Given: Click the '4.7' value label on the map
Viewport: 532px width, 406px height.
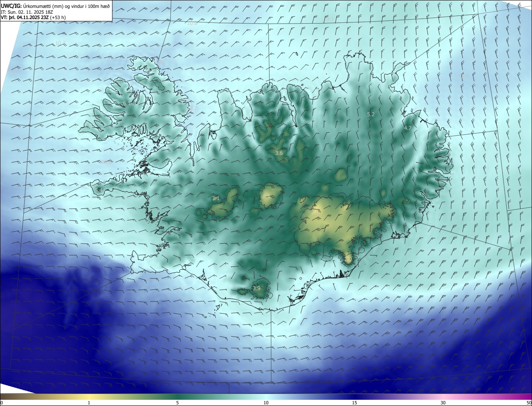Looking at the screenshot, I should click(407, 128).
